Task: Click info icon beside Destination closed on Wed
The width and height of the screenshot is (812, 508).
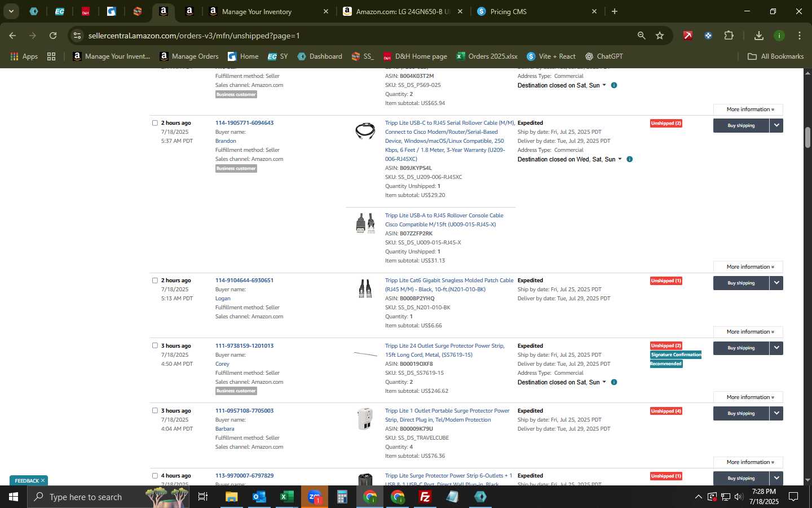Action: (630, 159)
